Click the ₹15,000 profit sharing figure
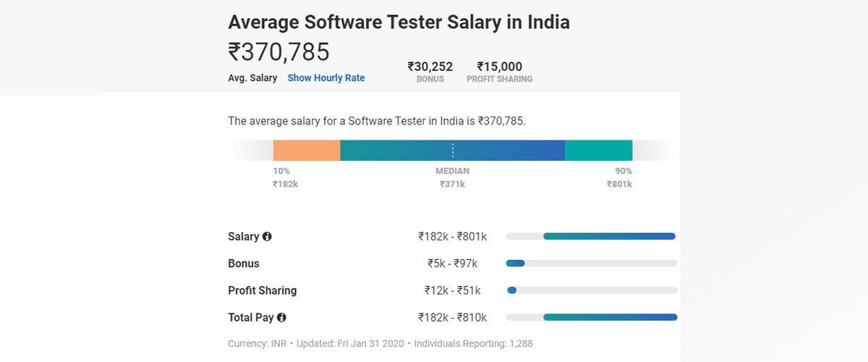Image resolution: width=868 pixels, height=362 pixels. tap(499, 67)
